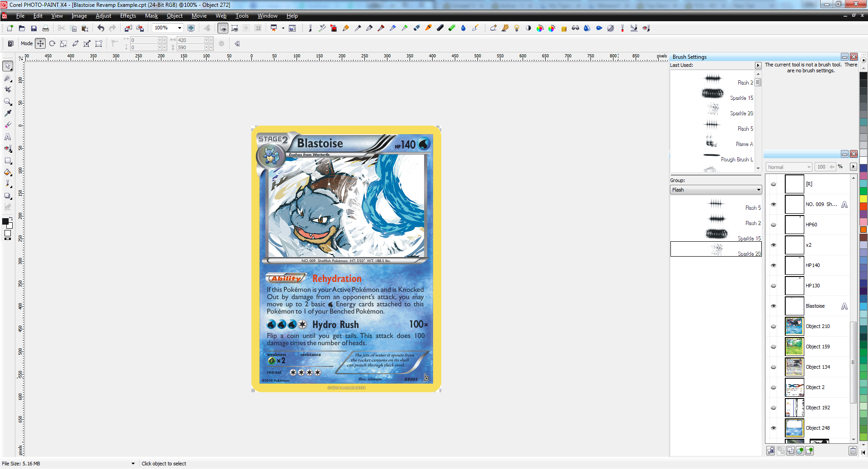
Task: Click the Scale mode icon
Action: pos(64,43)
